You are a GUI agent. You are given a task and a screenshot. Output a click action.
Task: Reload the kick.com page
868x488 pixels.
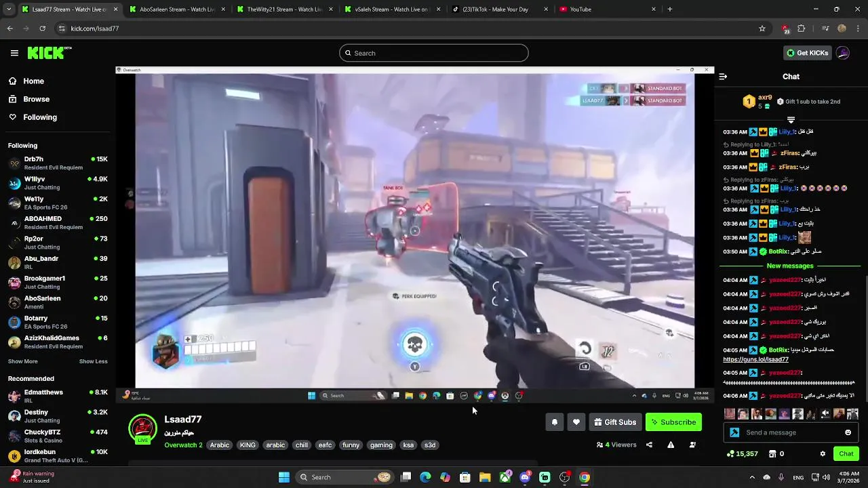pyautogui.click(x=42, y=28)
